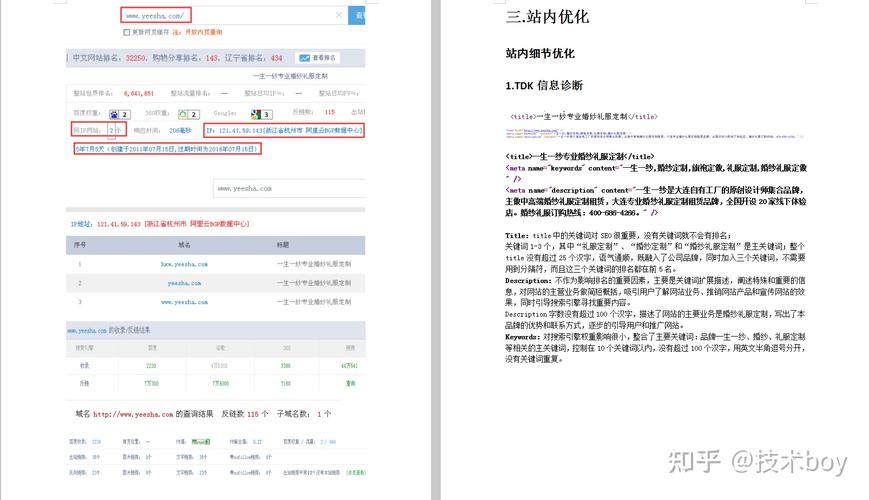Click the 域名 column header
869x500 pixels.
coord(184,244)
